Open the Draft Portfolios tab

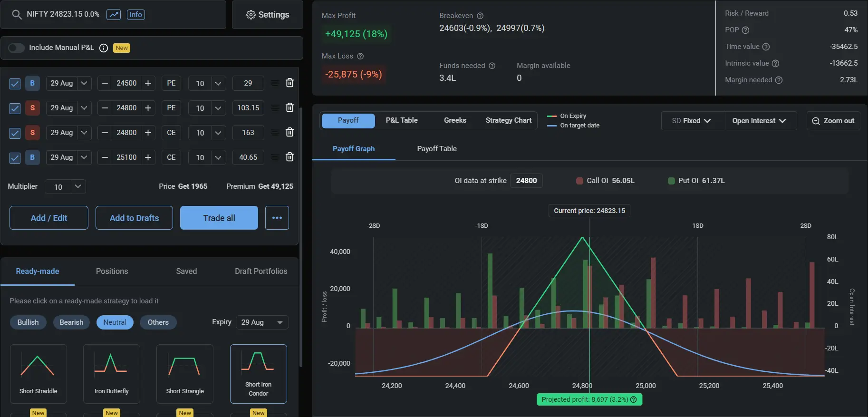click(261, 271)
